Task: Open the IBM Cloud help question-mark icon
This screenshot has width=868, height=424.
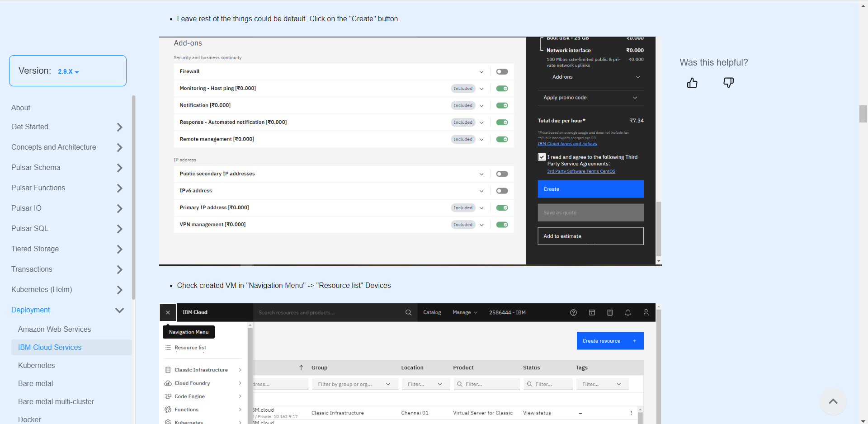Action: coord(573,312)
